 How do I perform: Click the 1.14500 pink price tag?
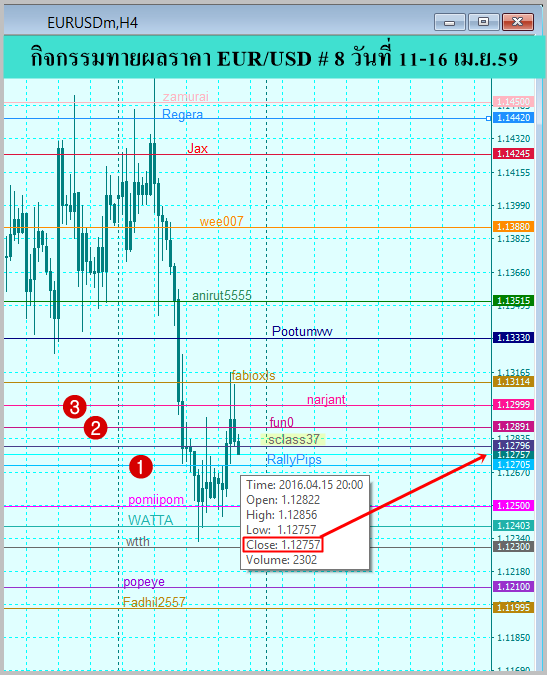point(513,102)
